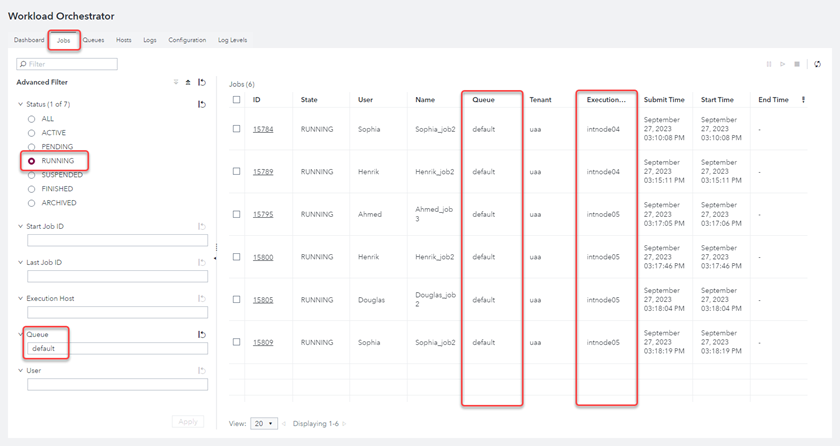This screenshot has width=840, height=446.
Task: Select the ALL status radio button
Action: pyautogui.click(x=32, y=119)
